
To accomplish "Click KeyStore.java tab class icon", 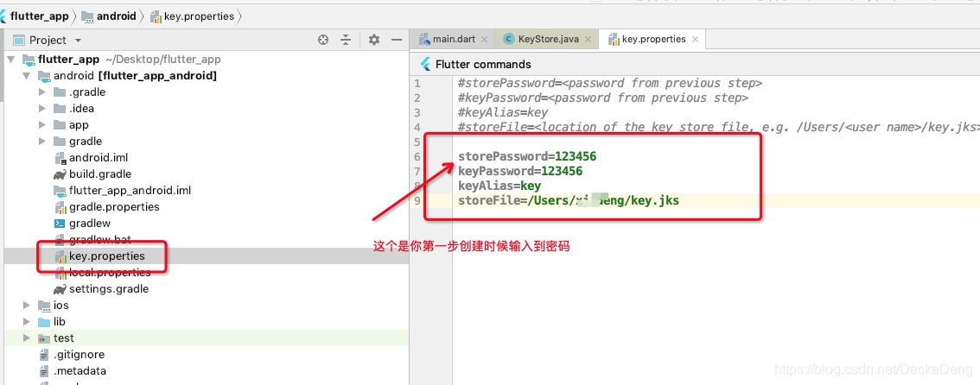I will coord(509,39).
